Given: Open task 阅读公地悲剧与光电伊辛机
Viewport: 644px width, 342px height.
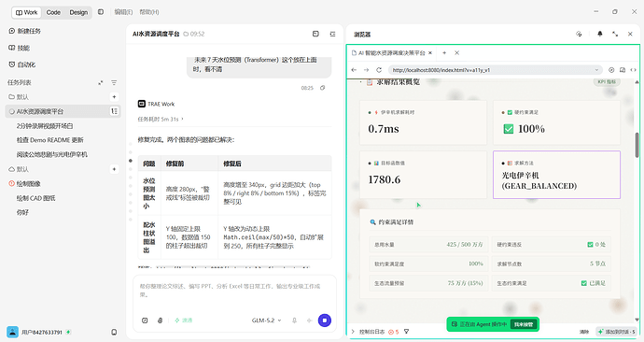Looking at the screenshot, I should pos(51,154).
